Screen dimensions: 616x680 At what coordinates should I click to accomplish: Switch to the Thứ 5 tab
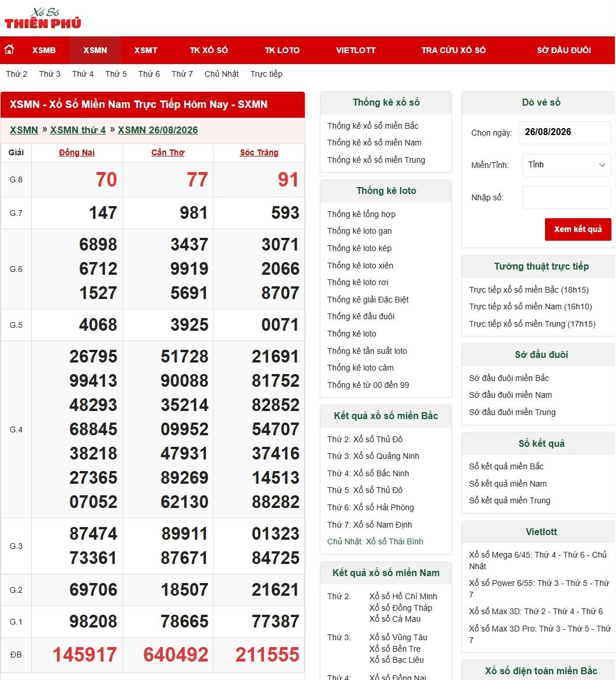coord(116,74)
